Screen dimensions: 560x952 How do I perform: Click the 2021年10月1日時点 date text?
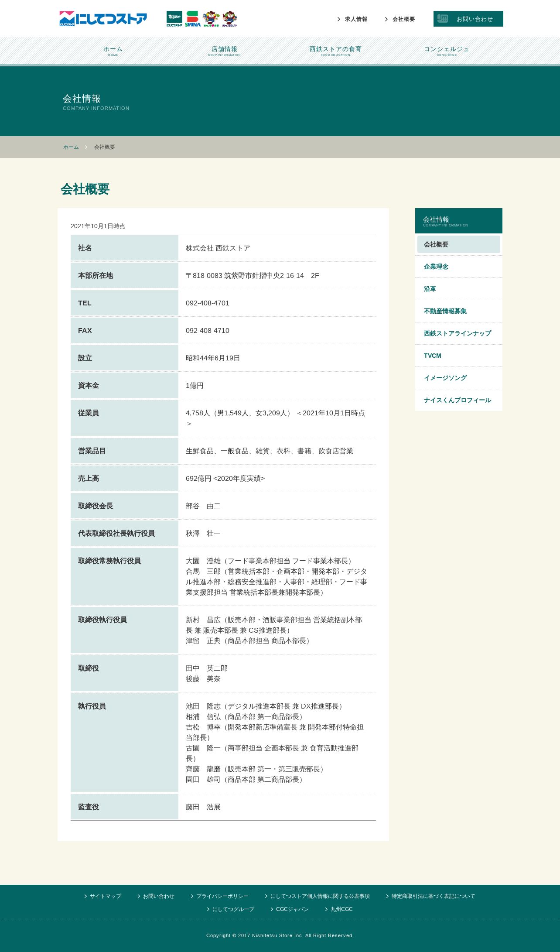click(x=98, y=226)
